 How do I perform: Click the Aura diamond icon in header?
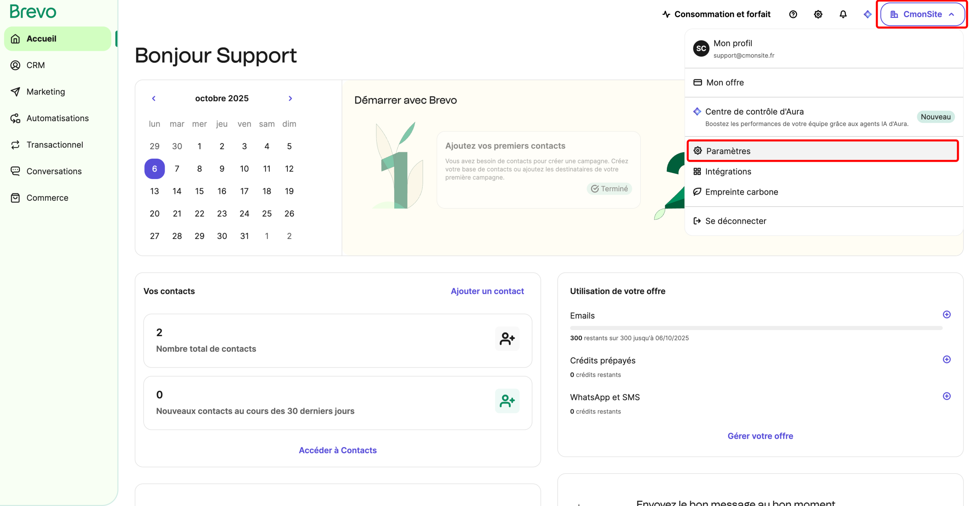[867, 15]
